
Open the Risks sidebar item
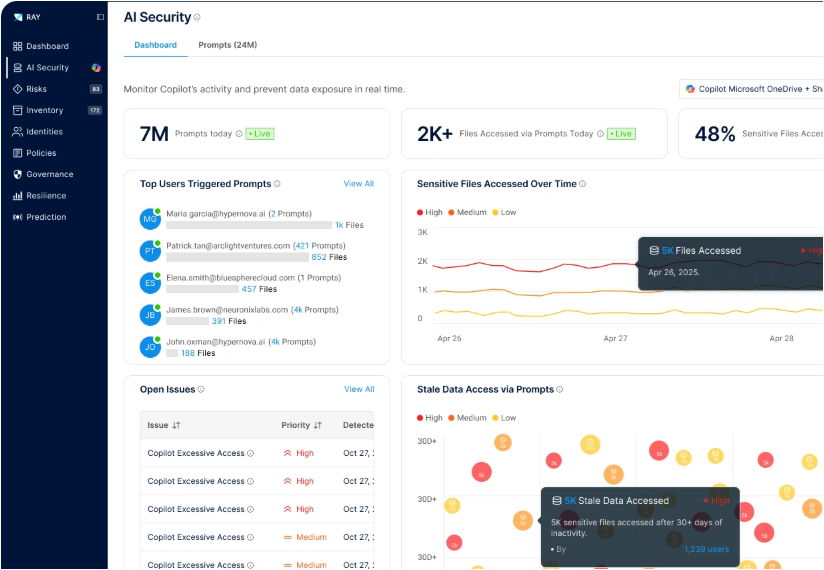[x=30, y=89]
